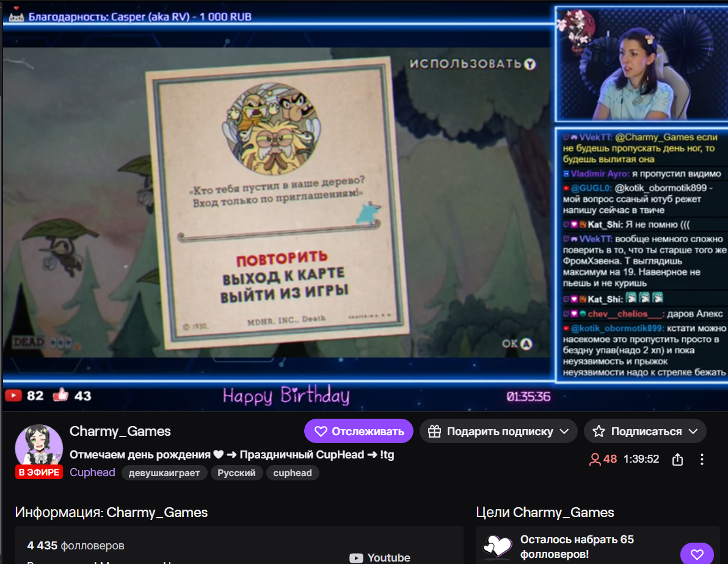The width and height of the screenshot is (728, 564).
Task: Click the ИСПОЛЬЗОВАТЬ Y prompt in game
Action: [x=472, y=63]
